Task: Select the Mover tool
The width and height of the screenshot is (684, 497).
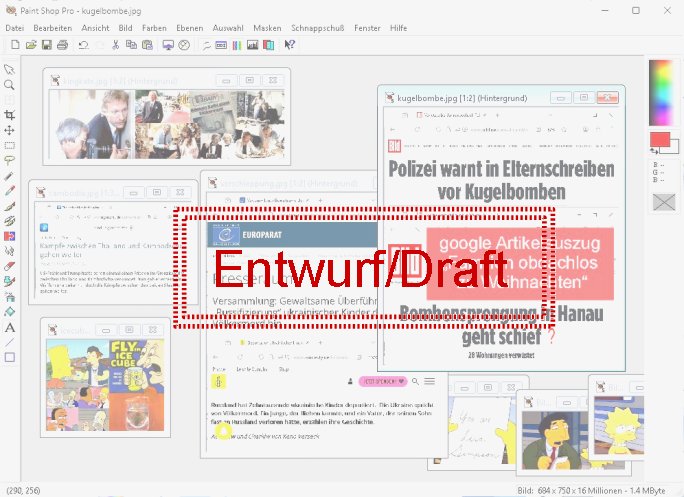Action: pos(9,130)
